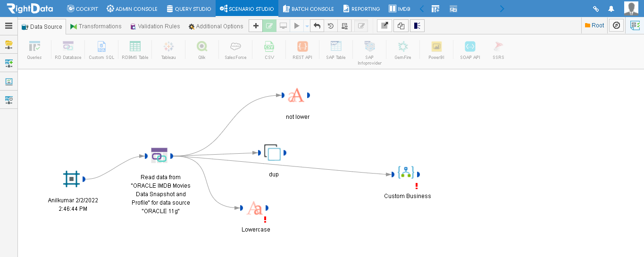Select the Custom SQL source icon

pyautogui.click(x=101, y=47)
